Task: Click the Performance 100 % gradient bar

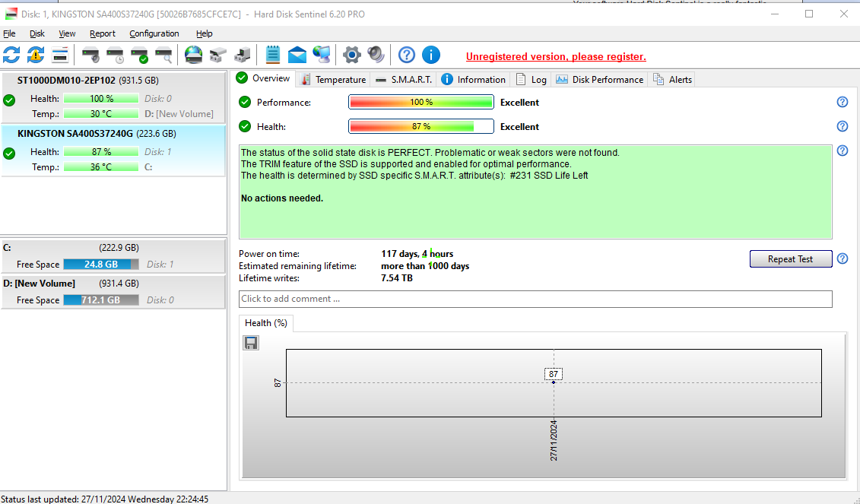Action: click(x=421, y=102)
